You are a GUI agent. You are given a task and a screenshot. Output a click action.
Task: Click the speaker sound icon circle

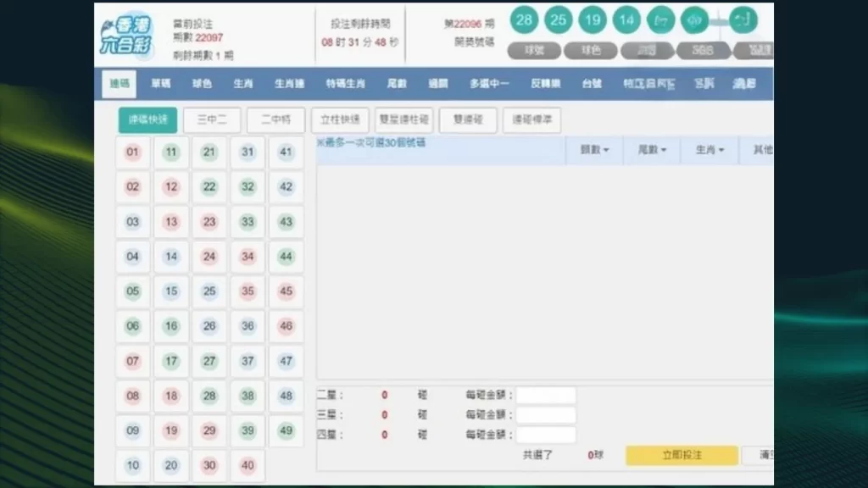click(x=696, y=19)
